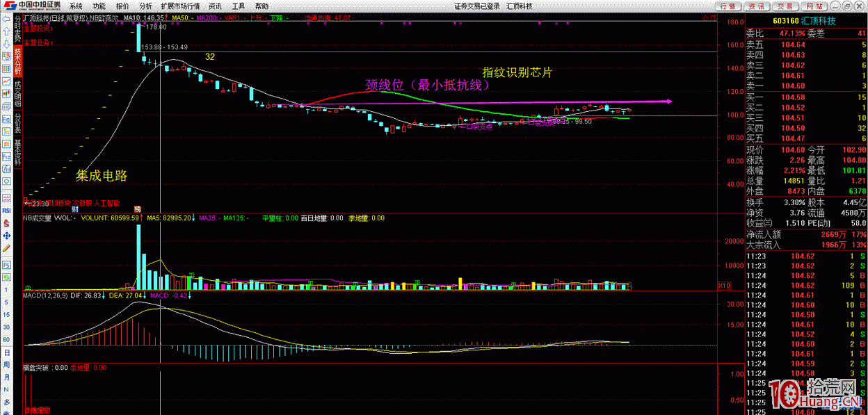
Task: Select the RSI indicator icon
Action: 6,211
